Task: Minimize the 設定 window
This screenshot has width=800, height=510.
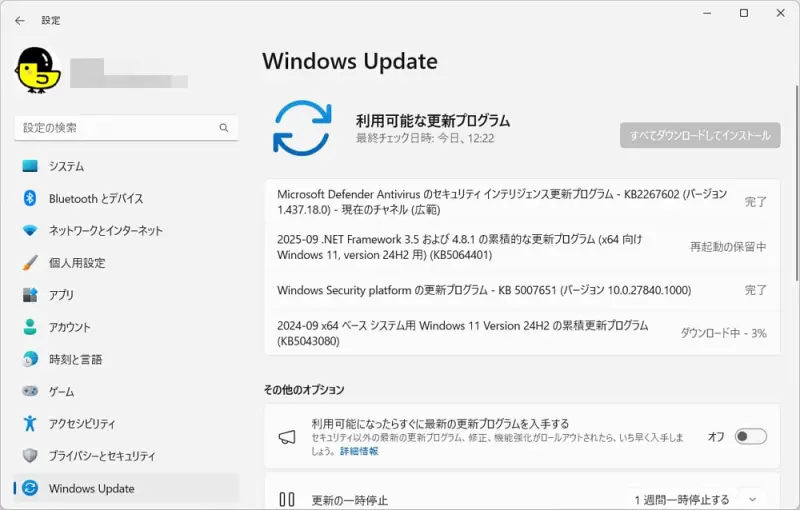Action: pos(707,13)
